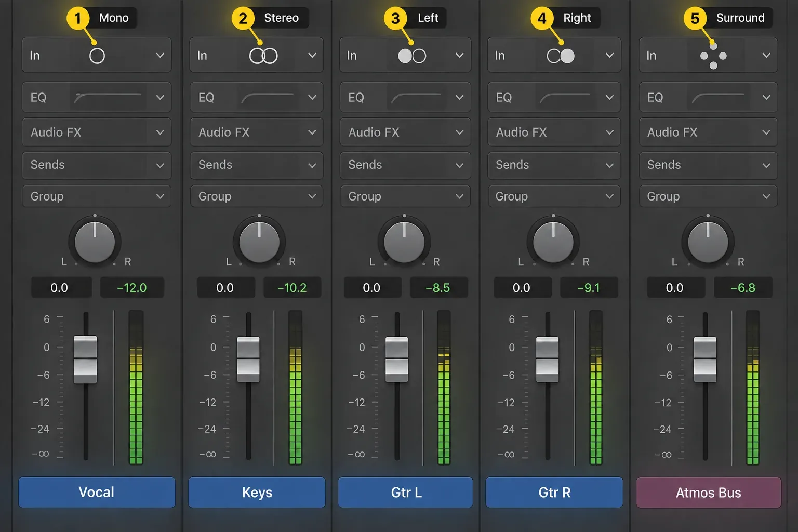Open the Audio FX dropdown on Vocal strip
The width and height of the screenshot is (798, 532).
[97, 132]
